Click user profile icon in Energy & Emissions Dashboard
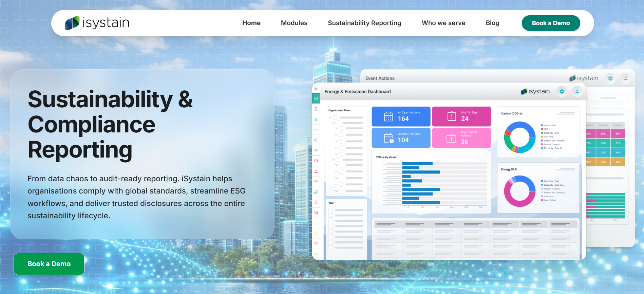The image size is (644, 294). [577, 91]
